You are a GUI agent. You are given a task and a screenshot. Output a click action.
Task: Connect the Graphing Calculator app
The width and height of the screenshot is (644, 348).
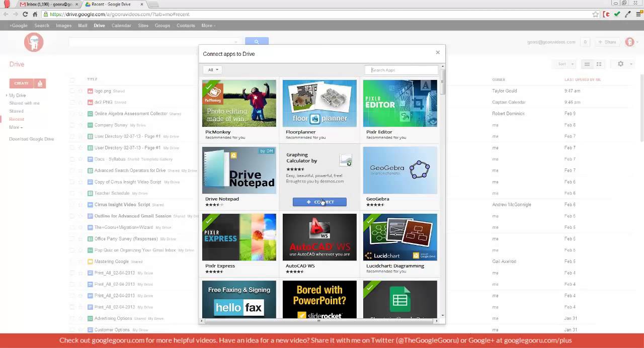[319, 202]
